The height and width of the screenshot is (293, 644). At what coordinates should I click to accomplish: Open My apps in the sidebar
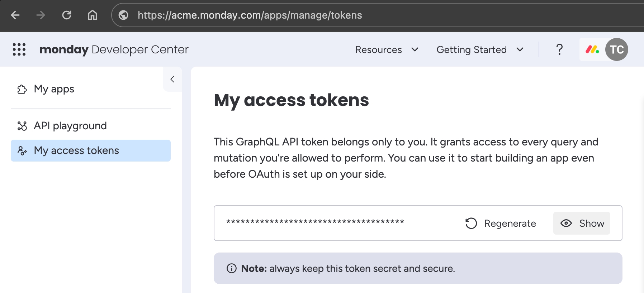coord(54,89)
